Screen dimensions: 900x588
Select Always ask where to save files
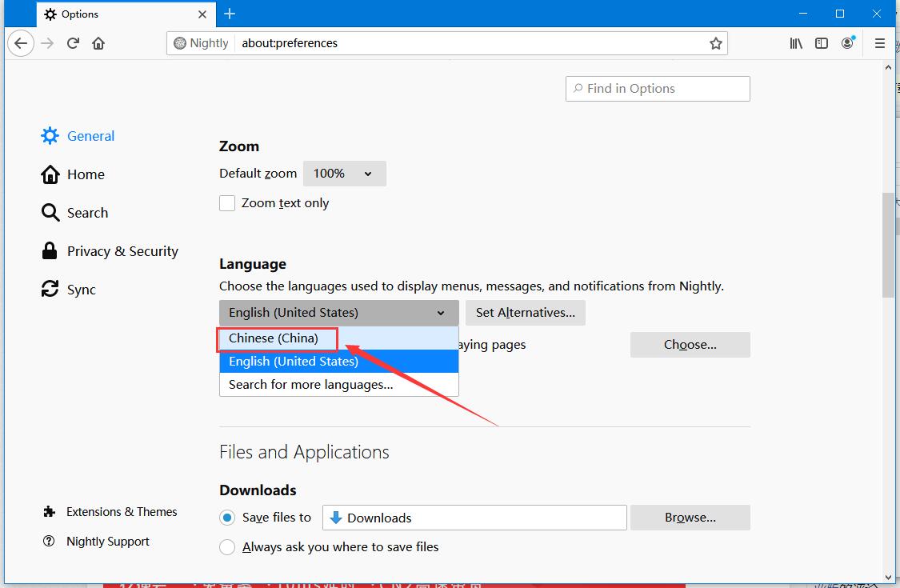227,547
